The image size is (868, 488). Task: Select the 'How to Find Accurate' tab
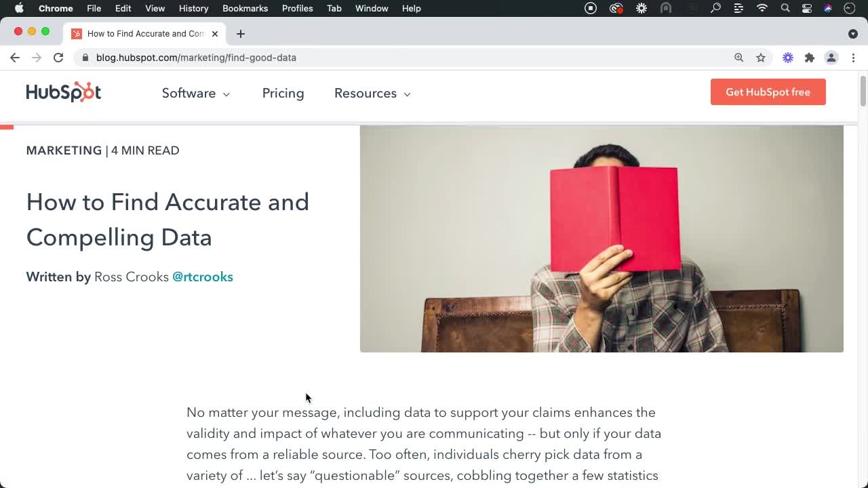coord(146,33)
